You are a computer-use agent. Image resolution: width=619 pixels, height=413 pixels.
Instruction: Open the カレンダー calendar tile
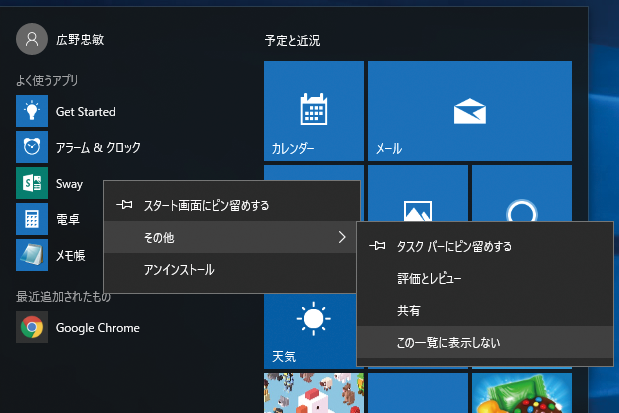point(314,111)
